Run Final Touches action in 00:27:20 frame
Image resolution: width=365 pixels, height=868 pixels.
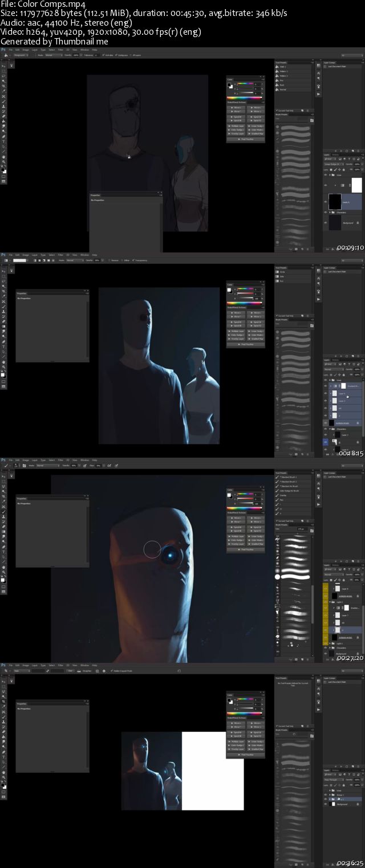click(246, 549)
